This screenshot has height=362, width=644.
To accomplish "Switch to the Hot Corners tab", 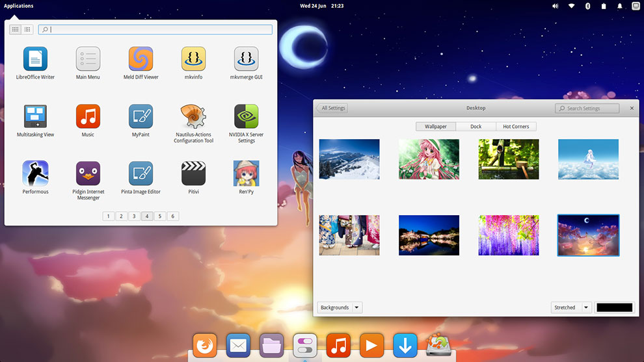I will (x=516, y=127).
